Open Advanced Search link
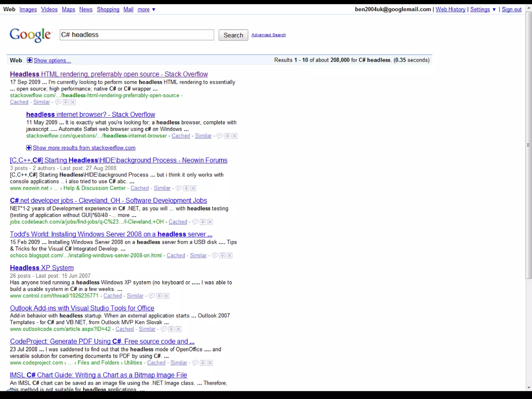532x399 pixels. pos(269,35)
